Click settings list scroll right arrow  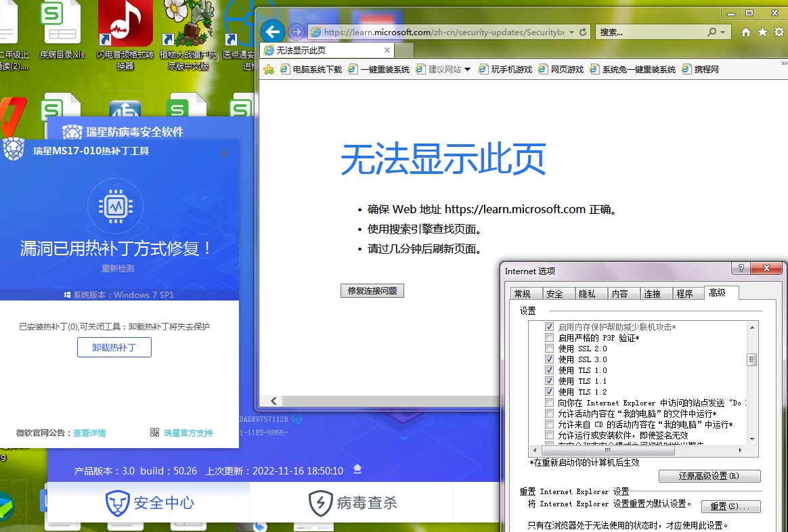740,450
